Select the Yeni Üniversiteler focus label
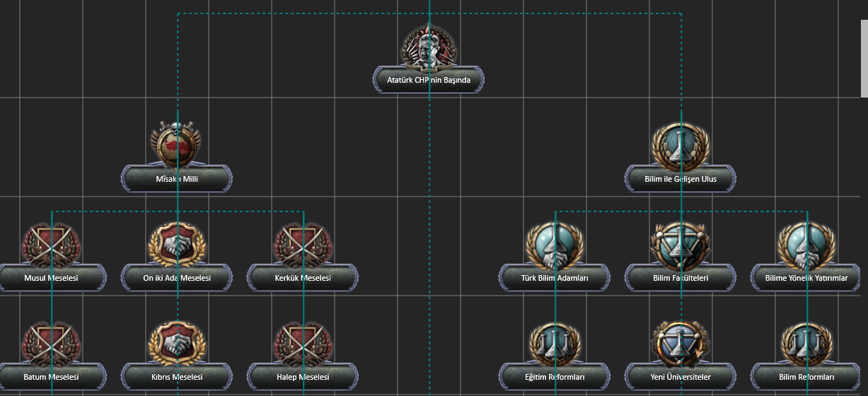The width and height of the screenshot is (868, 396). 681,377
